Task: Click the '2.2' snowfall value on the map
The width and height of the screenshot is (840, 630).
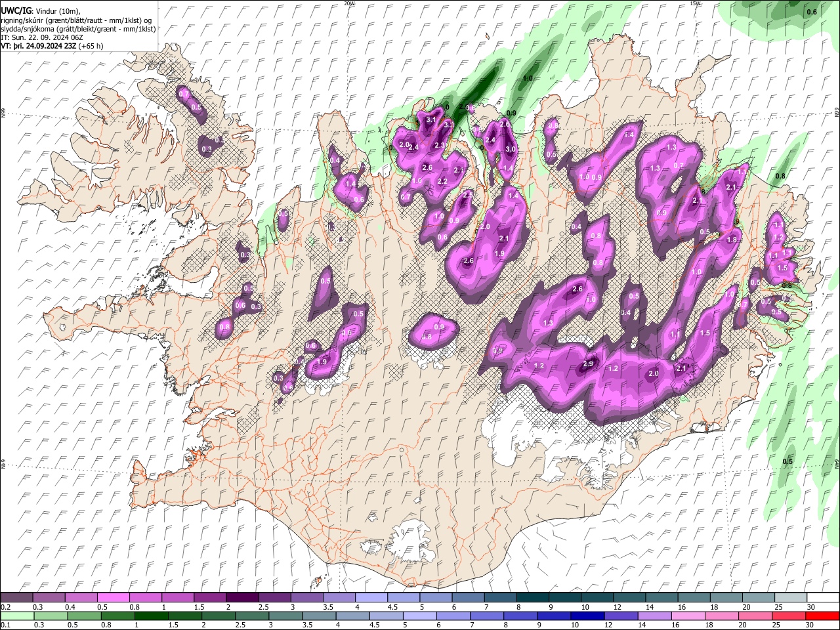Action: pyautogui.click(x=442, y=181)
